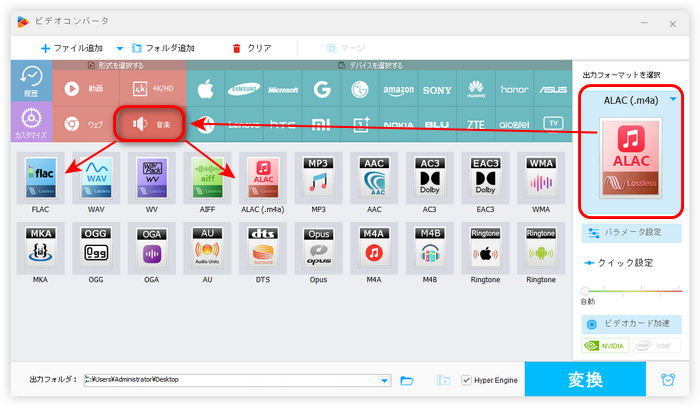Open the alarm clock scheduler icon

tap(668, 380)
